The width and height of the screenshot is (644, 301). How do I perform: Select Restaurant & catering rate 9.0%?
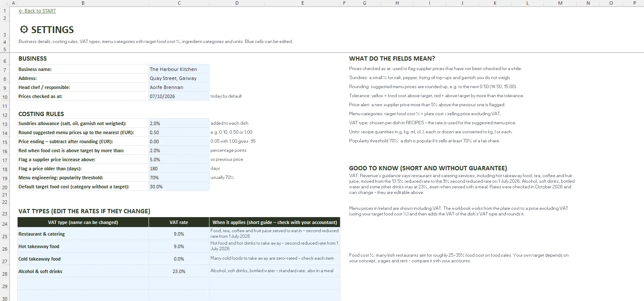(179, 234)
